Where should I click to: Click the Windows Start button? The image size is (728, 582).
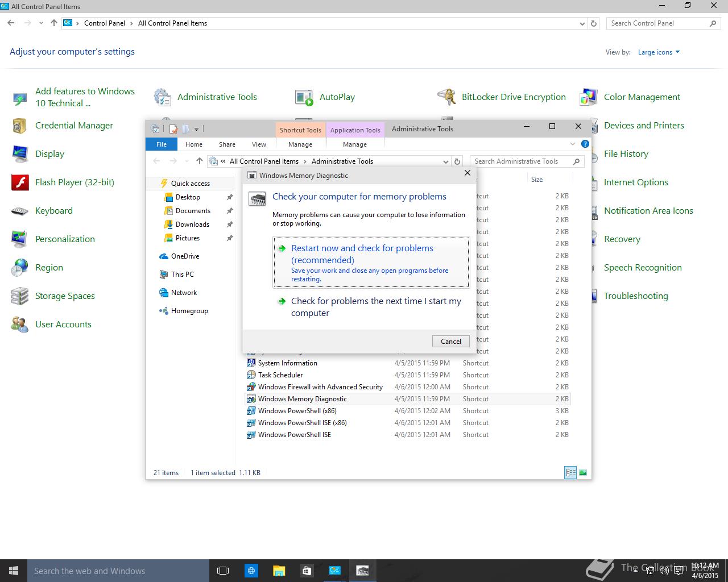coord(14,571)
